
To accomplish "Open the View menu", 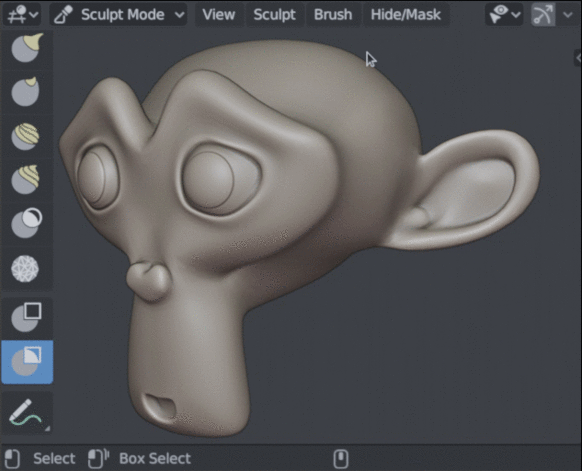I will click(x=219, y=14).
